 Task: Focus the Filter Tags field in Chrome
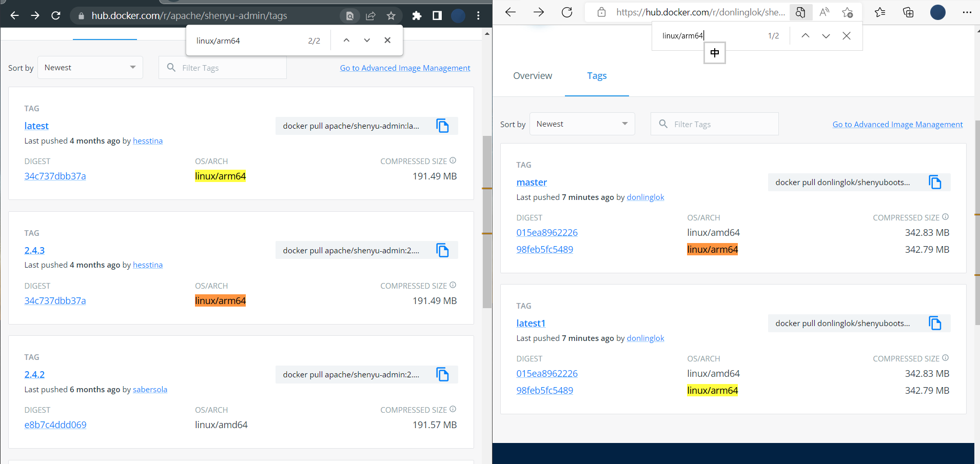(223, 68)
